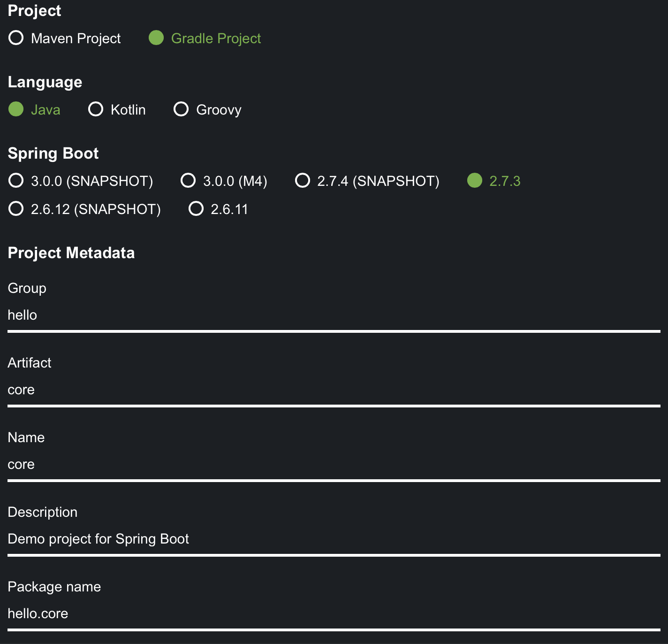Click the Package name field hello.core
The image size is (668, 644).
point(334,614)
